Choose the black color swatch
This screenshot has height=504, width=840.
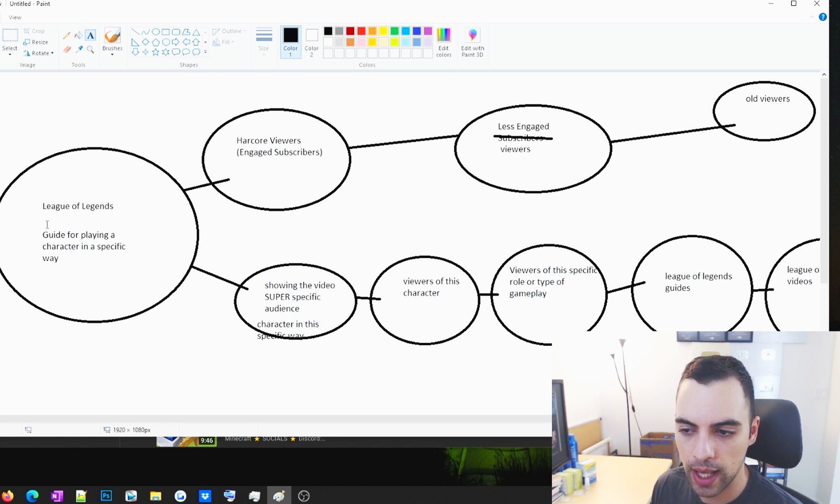[x=328, y=31]
